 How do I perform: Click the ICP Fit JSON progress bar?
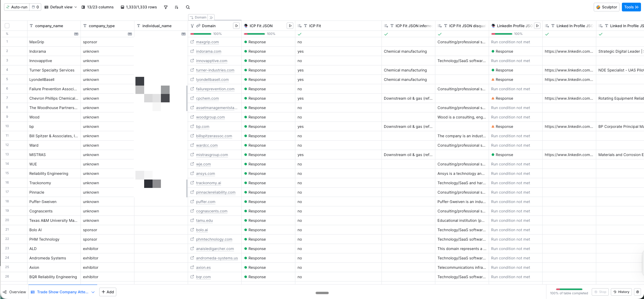[x=254, y=34]
